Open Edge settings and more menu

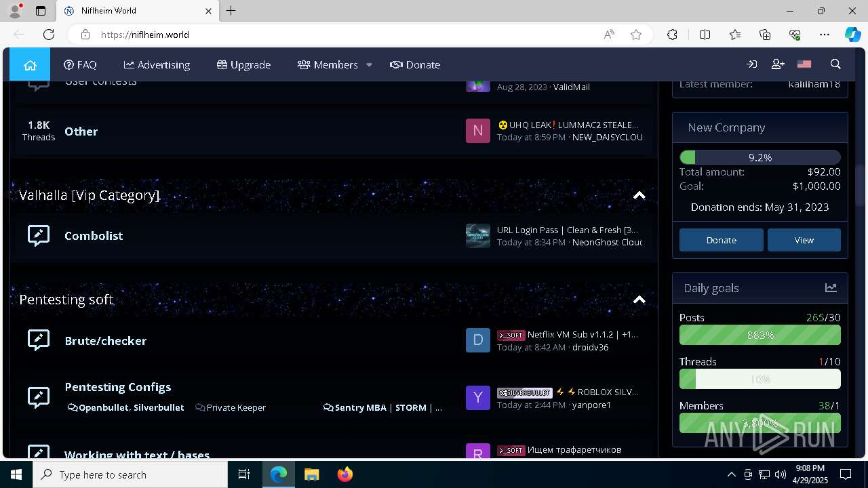coord(825,35)
